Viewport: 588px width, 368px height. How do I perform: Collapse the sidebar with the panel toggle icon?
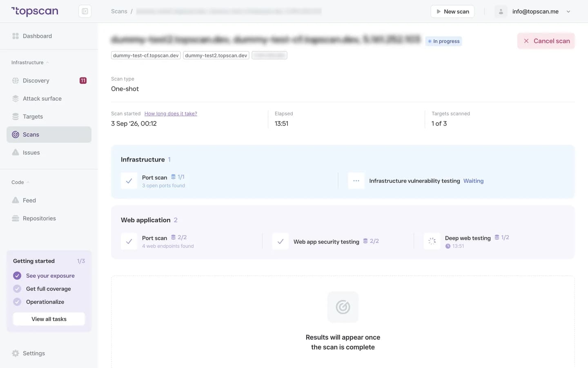tap(85, 11)
